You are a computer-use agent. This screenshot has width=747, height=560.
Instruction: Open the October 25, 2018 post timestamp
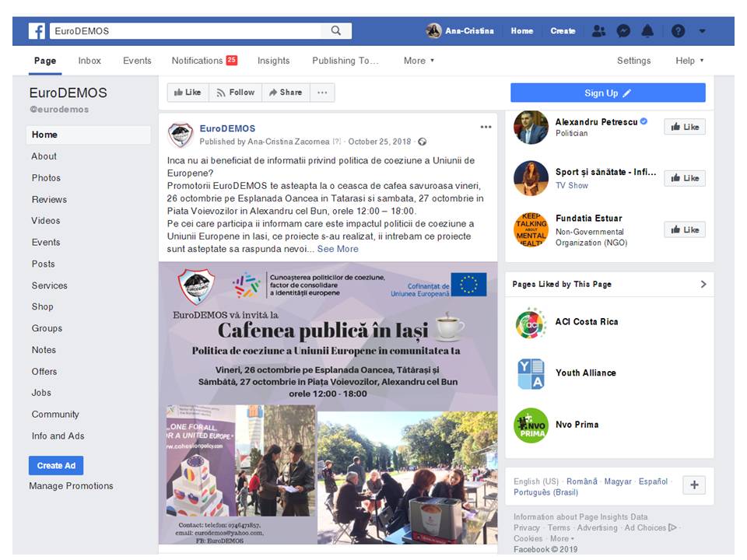click(x=380, y=142)
